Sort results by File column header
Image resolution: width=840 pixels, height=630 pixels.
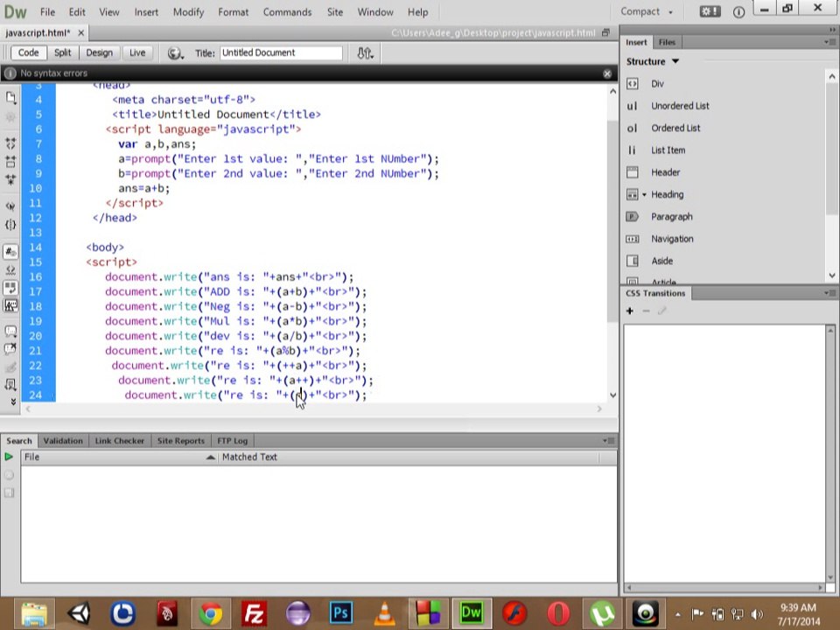(119, 457)
